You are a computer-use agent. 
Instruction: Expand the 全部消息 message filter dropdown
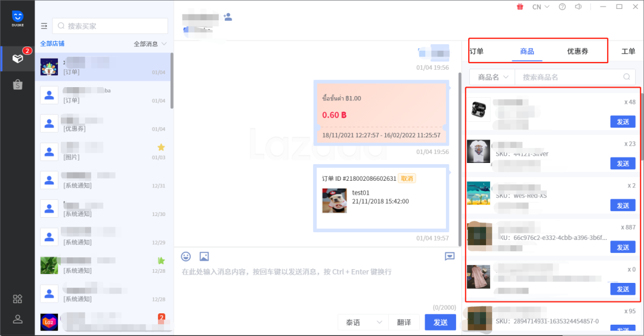150,44
